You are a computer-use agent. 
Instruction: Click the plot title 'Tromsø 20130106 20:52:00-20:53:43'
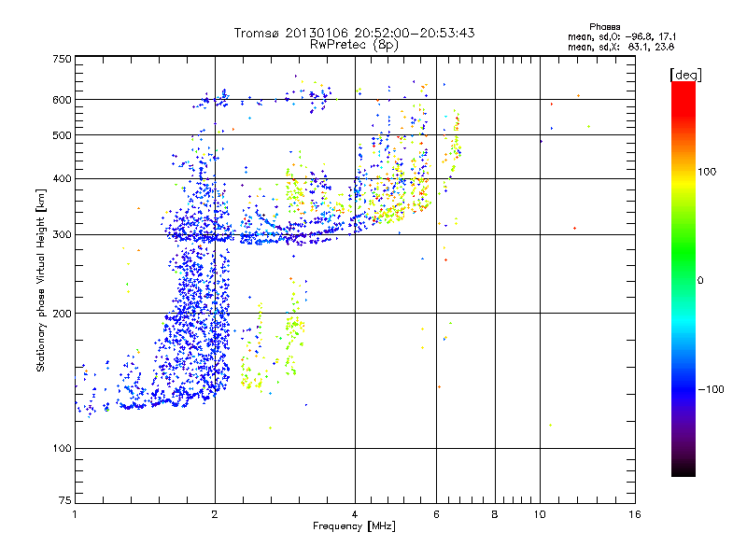(354, 33)
